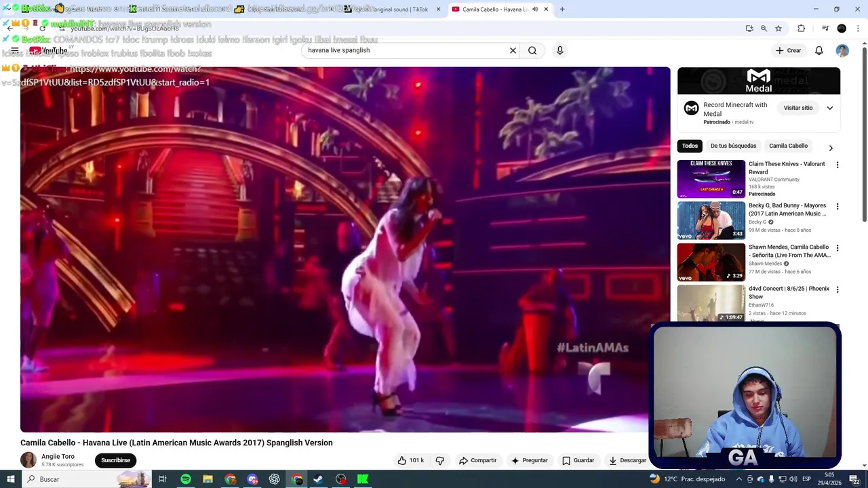Open Chrome zoom magnifier in address bar
Viewport: 868px width, 488px height.
pyautogui.click(x=764, y=28)
